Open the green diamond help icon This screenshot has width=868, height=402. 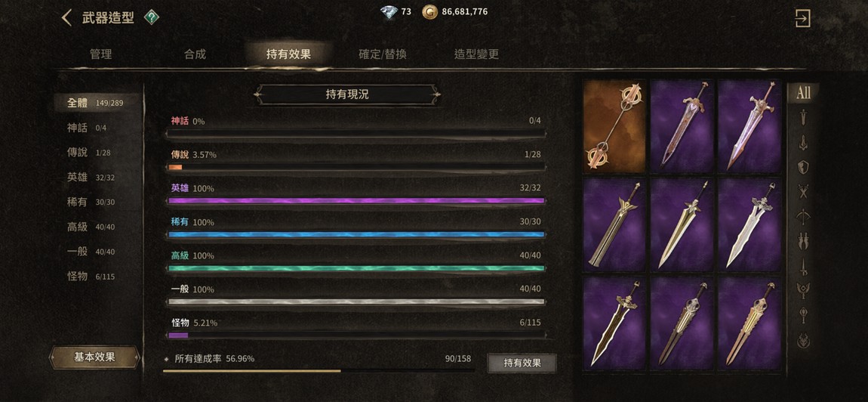[x=152, y=17]
